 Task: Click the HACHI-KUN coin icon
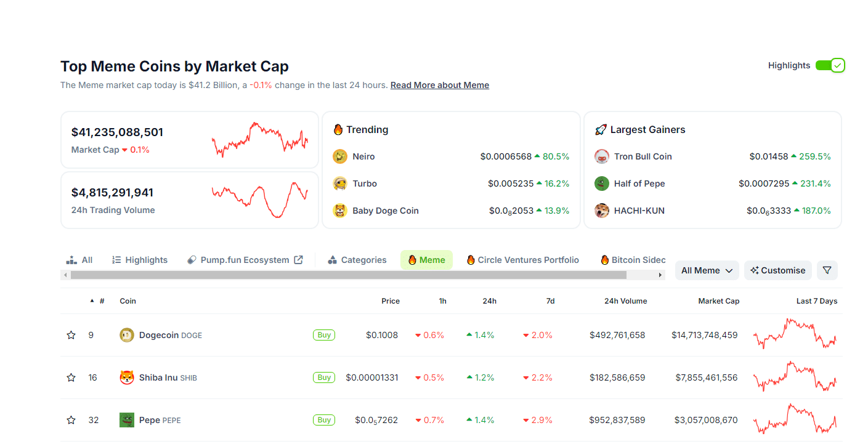tap(602, 211)
